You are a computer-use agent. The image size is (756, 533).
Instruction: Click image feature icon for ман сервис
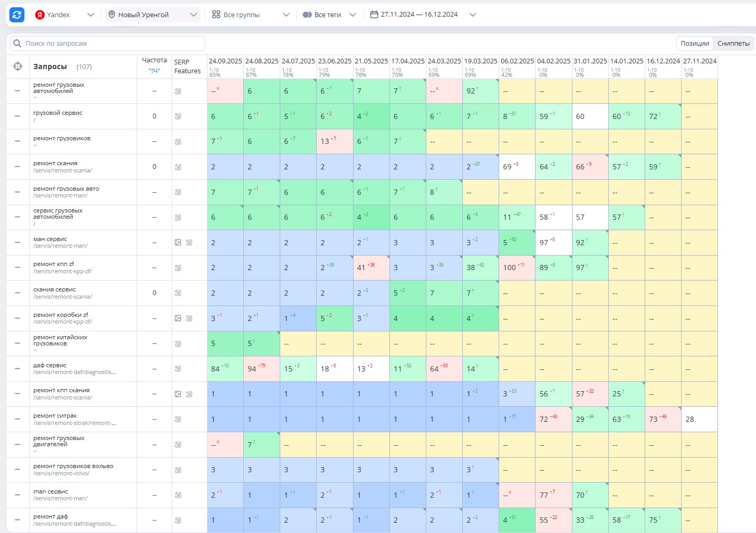coord(178,243)
